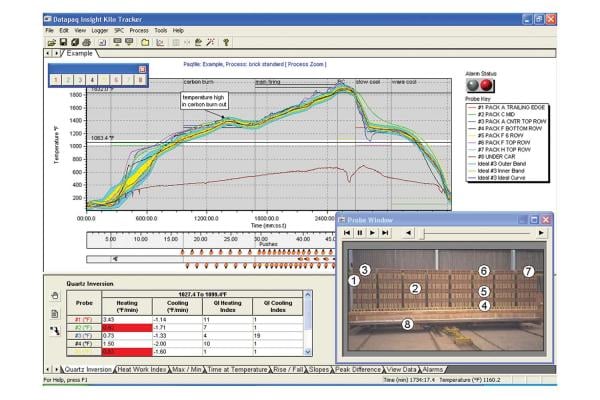This screenshot has height=400, width=600.
Task: Click probe marker 2 in kiln photo
Action: 412,288
